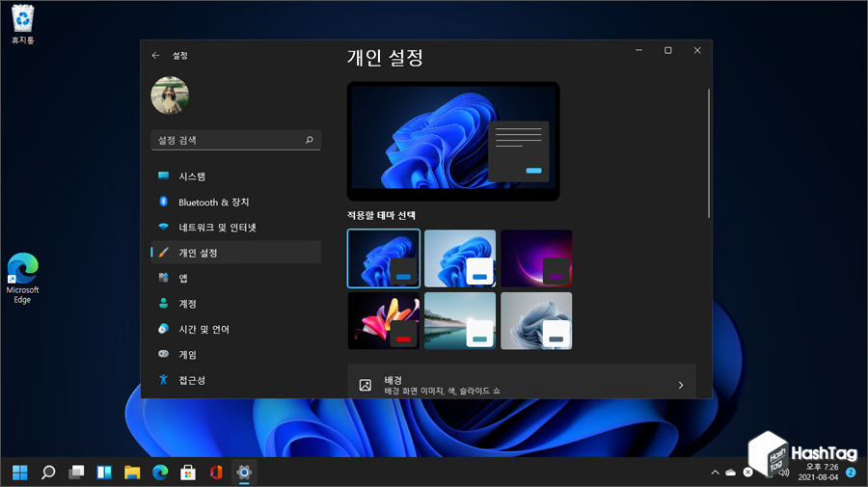Open Bluetooth & 장치 settings
This screenshot has width=868, height=487.
(x=236, y=202)
